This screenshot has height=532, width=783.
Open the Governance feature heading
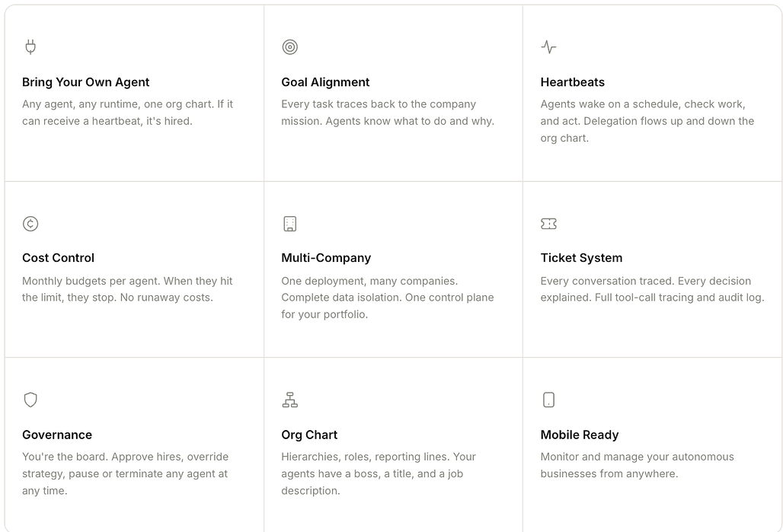pyautogui.click(x=57, y=435)
